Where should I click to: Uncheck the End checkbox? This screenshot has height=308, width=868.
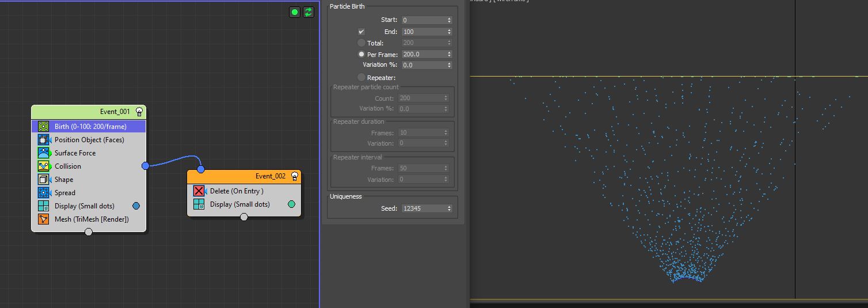pyautogui.click(x=361, y=32)
